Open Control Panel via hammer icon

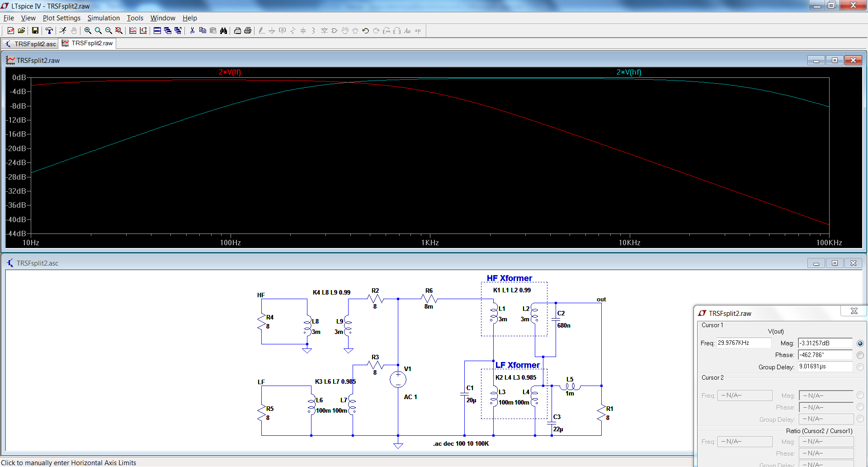pos(49,31)
